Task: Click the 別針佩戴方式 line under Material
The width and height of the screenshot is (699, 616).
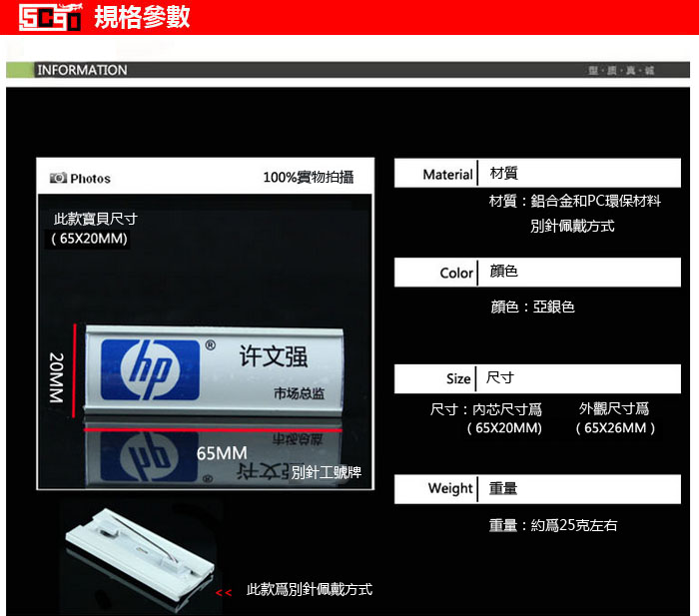Action: pos(572,226)
